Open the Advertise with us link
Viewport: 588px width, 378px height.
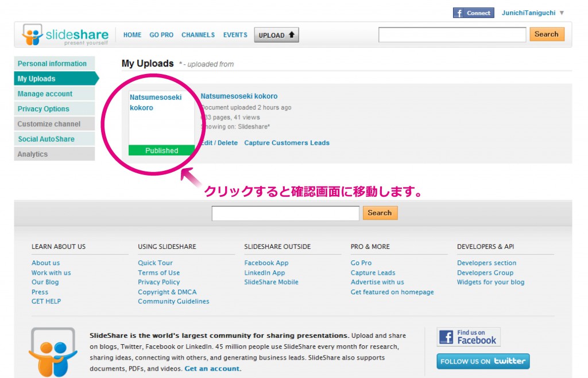coord(377,282)
